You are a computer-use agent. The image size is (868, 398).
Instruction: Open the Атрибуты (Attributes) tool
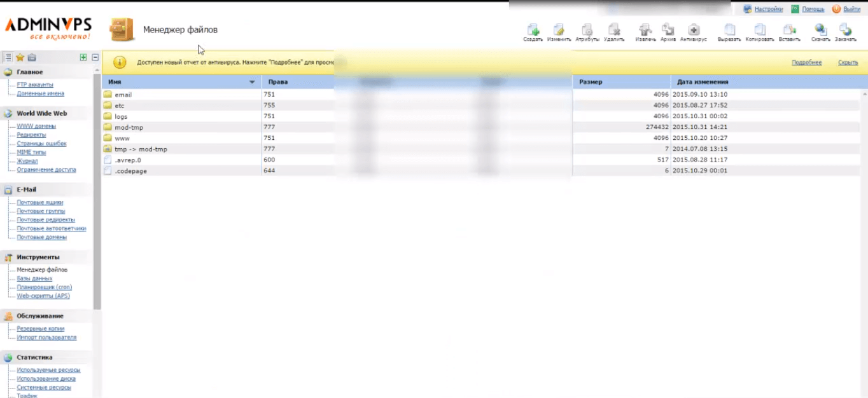(x=587, y=30)
